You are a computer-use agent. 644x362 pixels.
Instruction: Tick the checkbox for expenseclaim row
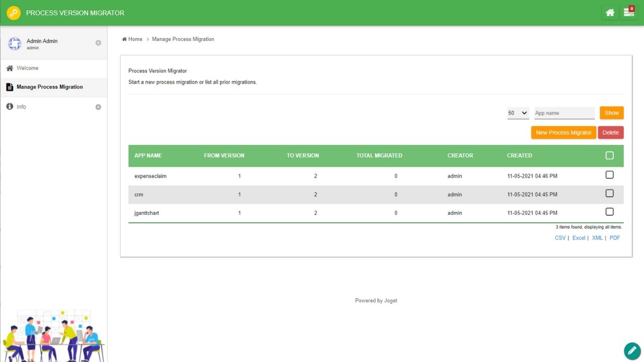(x=609, y=175)
